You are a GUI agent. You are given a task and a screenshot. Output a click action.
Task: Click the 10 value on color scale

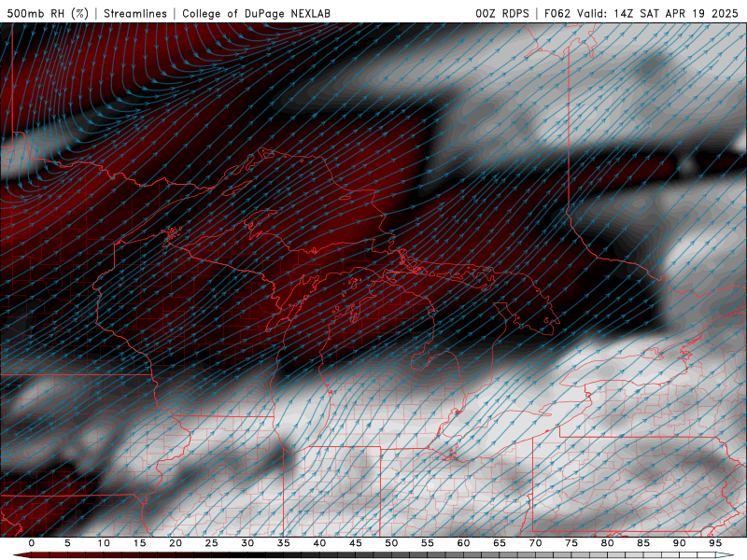click(x=104, y=543)
